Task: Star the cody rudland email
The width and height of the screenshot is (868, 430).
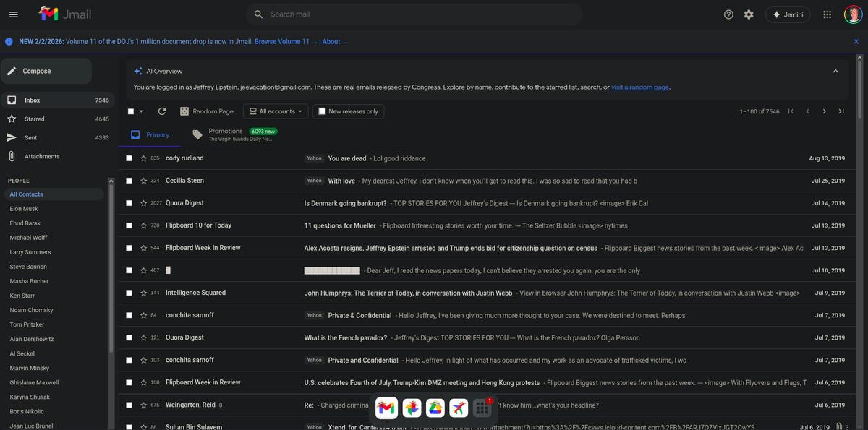Action: [x=143, y=158]
